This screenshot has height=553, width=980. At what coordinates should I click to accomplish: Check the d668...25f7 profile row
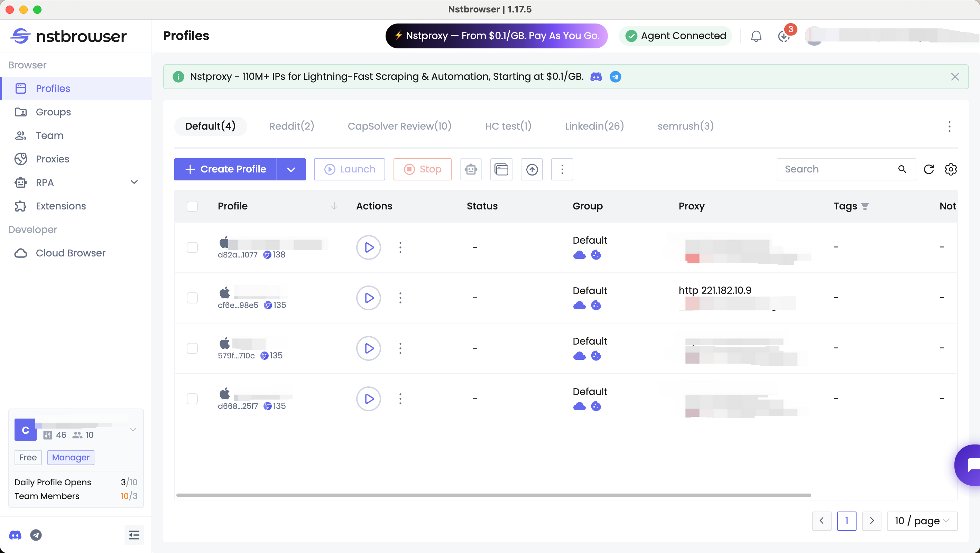192,399
